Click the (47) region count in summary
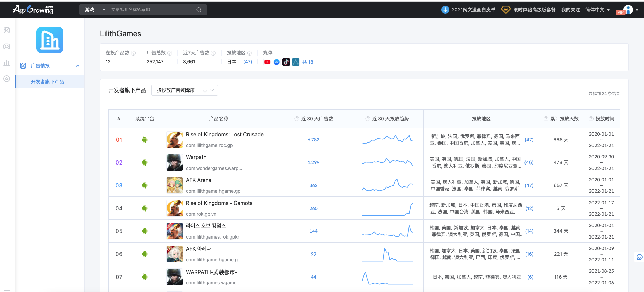This screenshot has height=292, width=644. click(x=248, y=62)
